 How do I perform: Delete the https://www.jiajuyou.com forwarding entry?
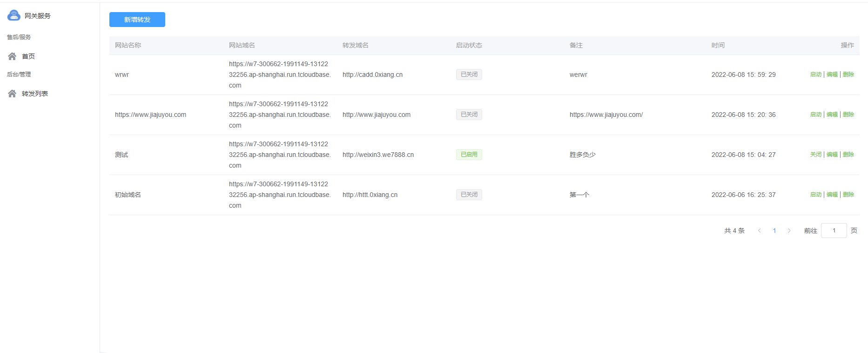click(848, 115)
